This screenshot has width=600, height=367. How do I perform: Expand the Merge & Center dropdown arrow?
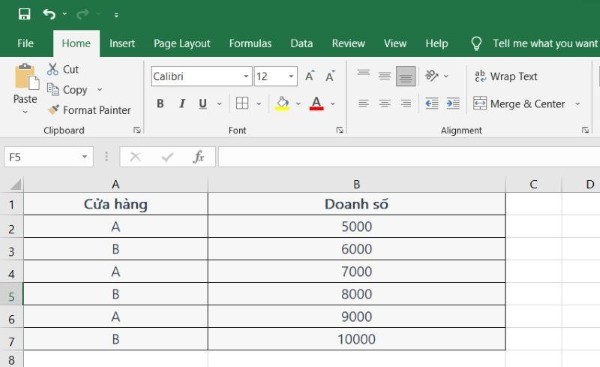click(577, 104)
